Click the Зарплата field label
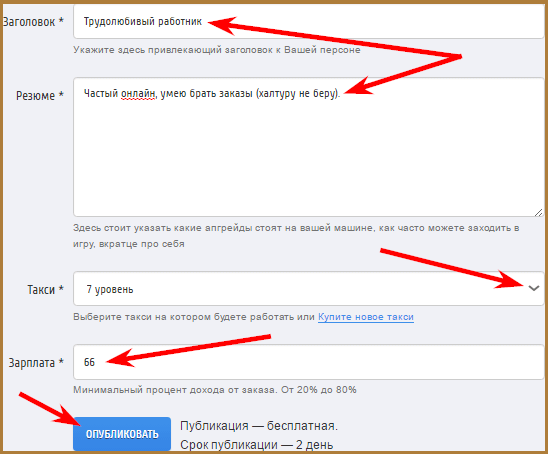The image size is (548, 454). coord(36,362)
